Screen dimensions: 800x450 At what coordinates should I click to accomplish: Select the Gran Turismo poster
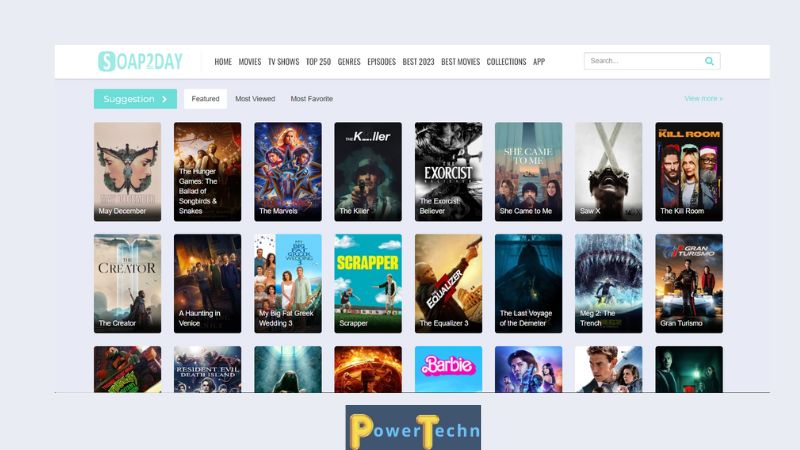coord(689,283)
